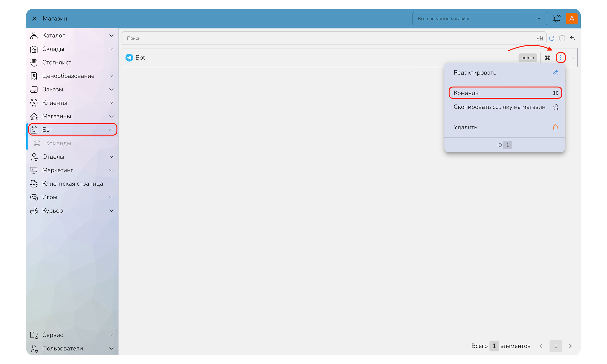The image size is (607, 364).
Task: Open Клиентская страница in sidebar
Action: [x=72, y=184]
